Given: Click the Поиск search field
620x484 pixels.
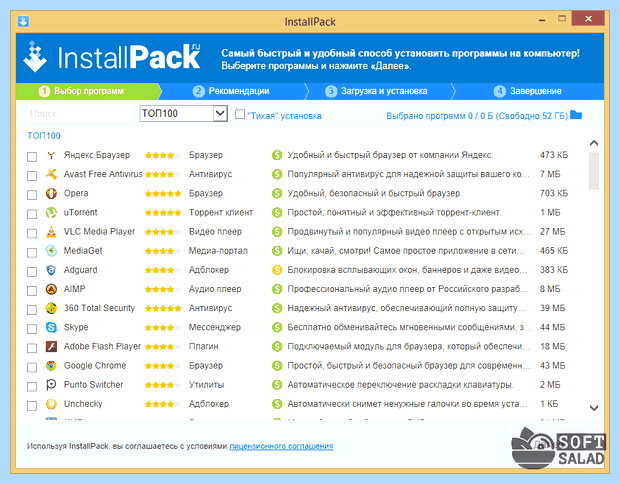Looking at the screenshot, I should pos(81,114).
